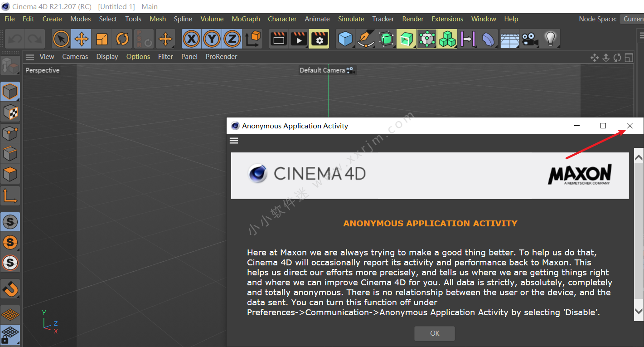Click the last-used tool cross icon
The height and width of the screenshot is (347, 644).
click(165, 39)
